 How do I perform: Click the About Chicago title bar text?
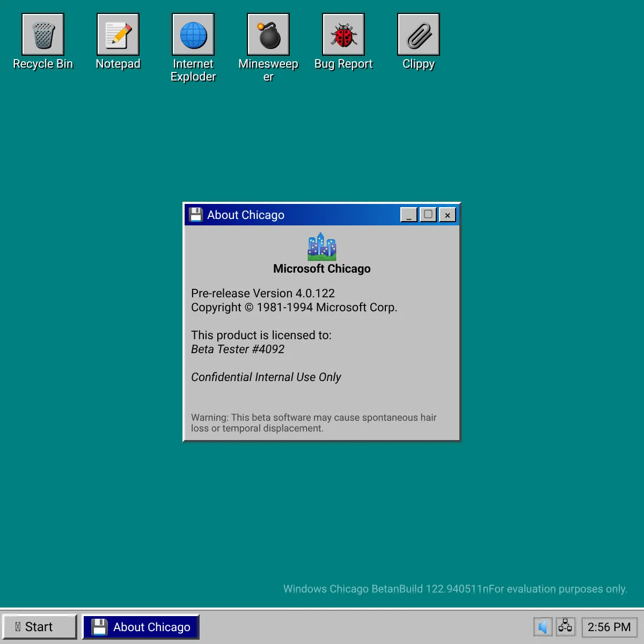coord(246,215)
